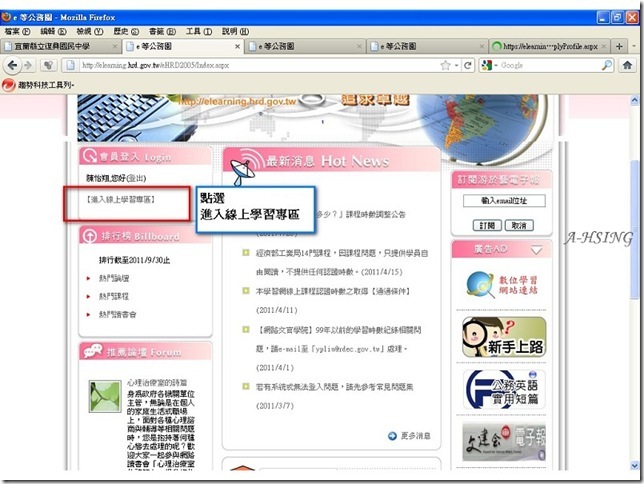This screenshot has width=644, height=484.
Task: Click 進入線上學習專區 link
Action: tap(120, 200)
